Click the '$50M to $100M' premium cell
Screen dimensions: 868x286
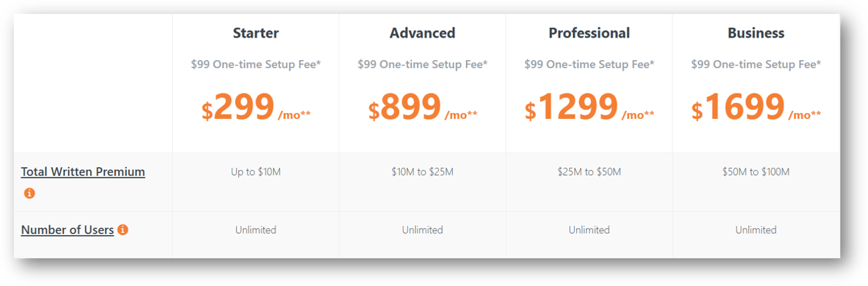(756, 172)
